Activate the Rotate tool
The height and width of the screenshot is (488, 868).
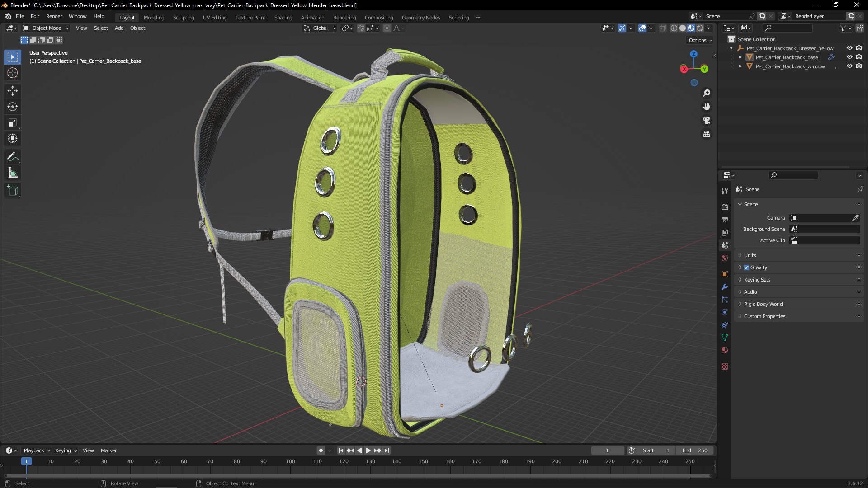13,107
